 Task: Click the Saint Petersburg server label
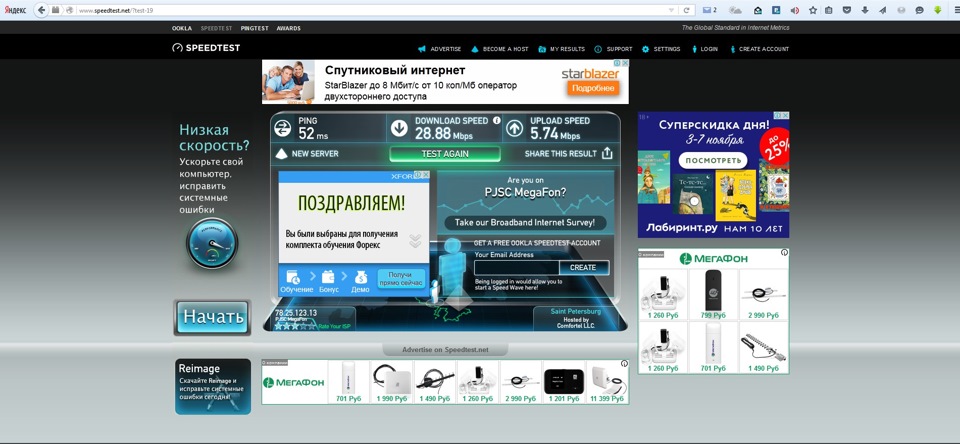(576, 312)
